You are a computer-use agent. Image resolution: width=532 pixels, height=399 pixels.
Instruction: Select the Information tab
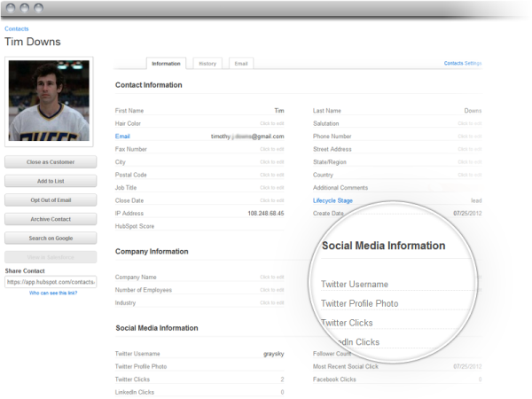[166, 64]
